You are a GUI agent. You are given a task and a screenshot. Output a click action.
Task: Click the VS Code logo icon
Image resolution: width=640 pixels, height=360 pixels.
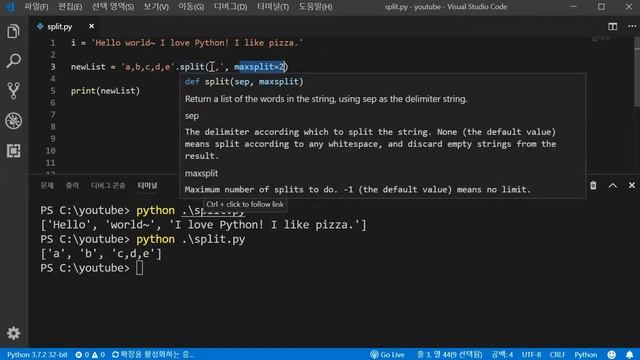(10, 7)
